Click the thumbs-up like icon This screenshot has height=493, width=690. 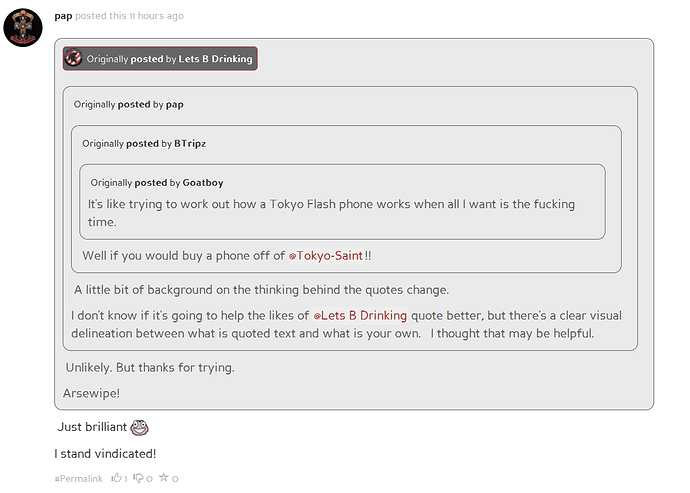(116, 479)
